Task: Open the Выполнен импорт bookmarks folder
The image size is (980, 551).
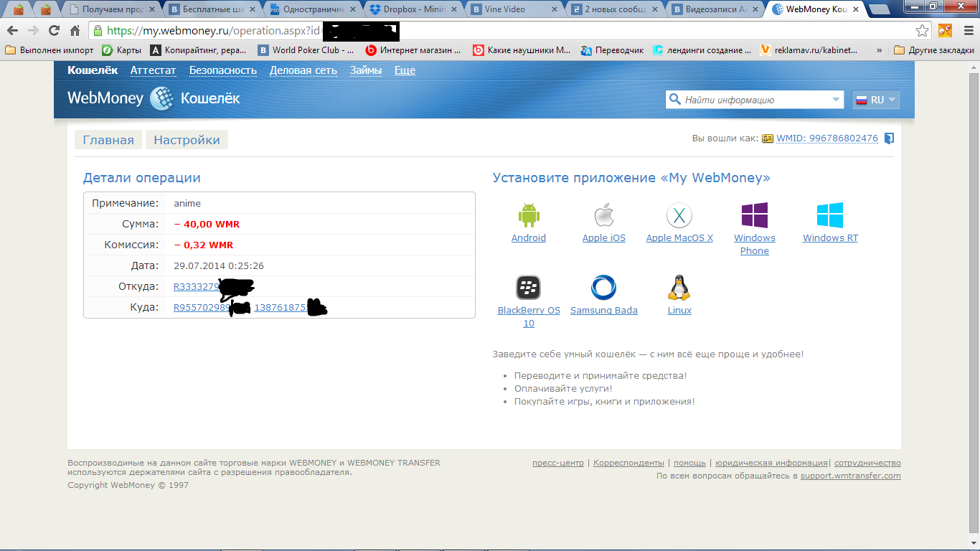Action: [x=49, y=50]
